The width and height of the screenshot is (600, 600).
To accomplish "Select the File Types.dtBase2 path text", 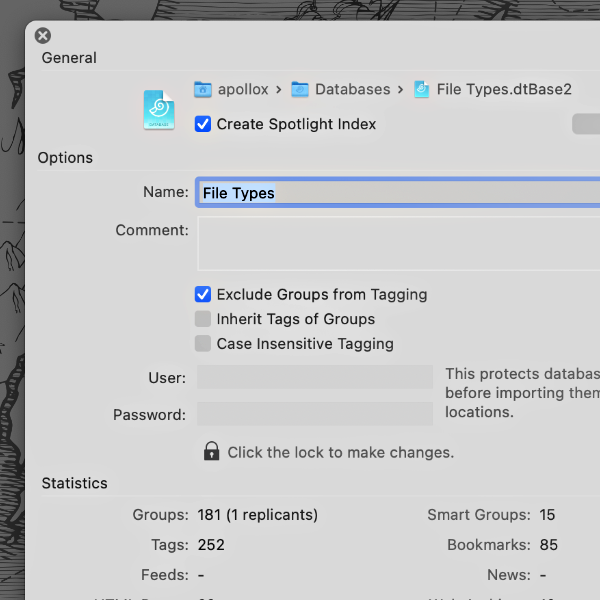I will pos(504,90).
